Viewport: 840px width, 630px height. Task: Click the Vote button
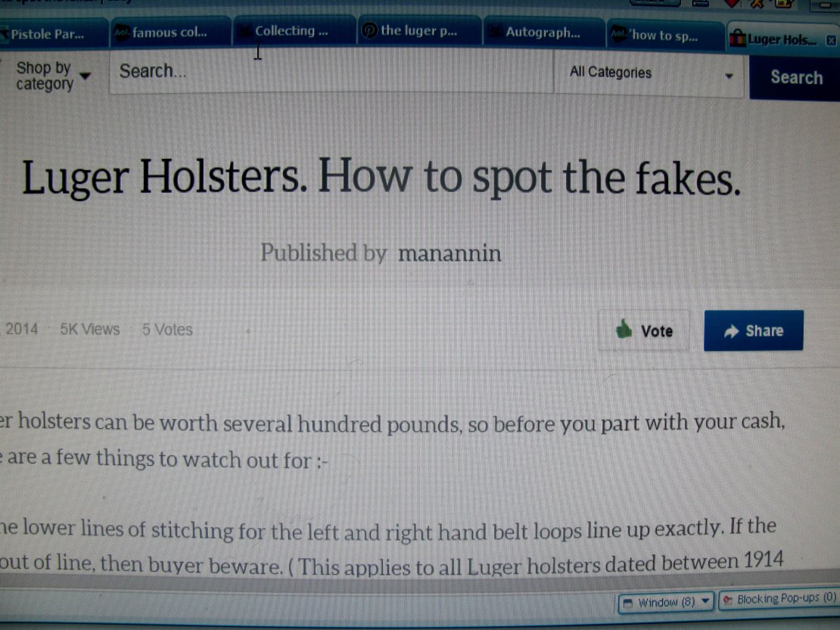pyautogui.click(x=643, y=331)
